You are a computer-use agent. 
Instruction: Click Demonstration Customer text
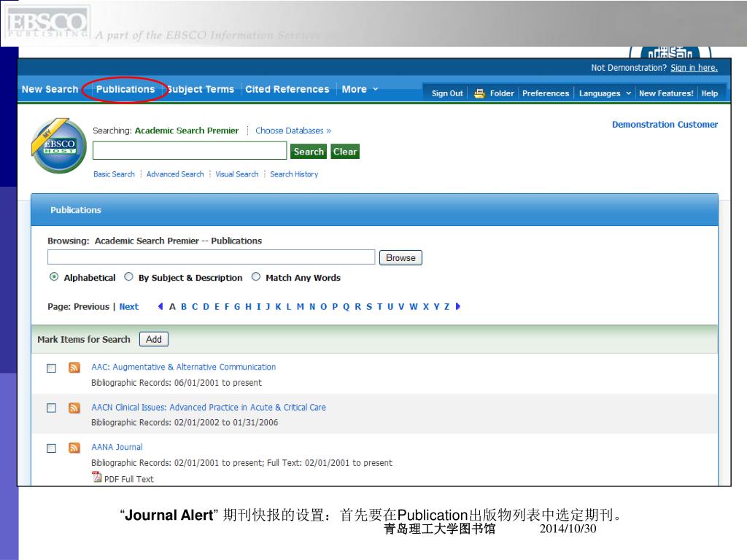coord(665,124)
